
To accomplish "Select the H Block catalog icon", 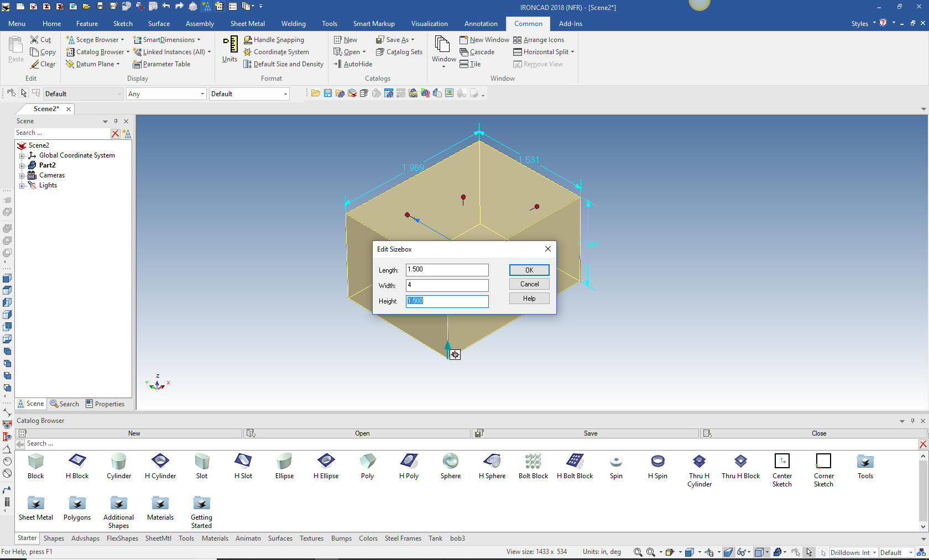I will (77, 461).
